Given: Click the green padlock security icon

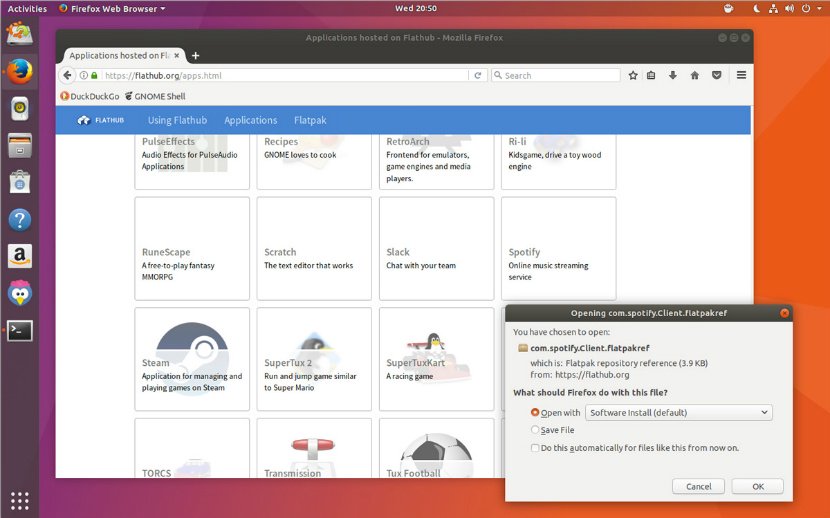Looking at the screenshot, I should (x=94, y=76).
